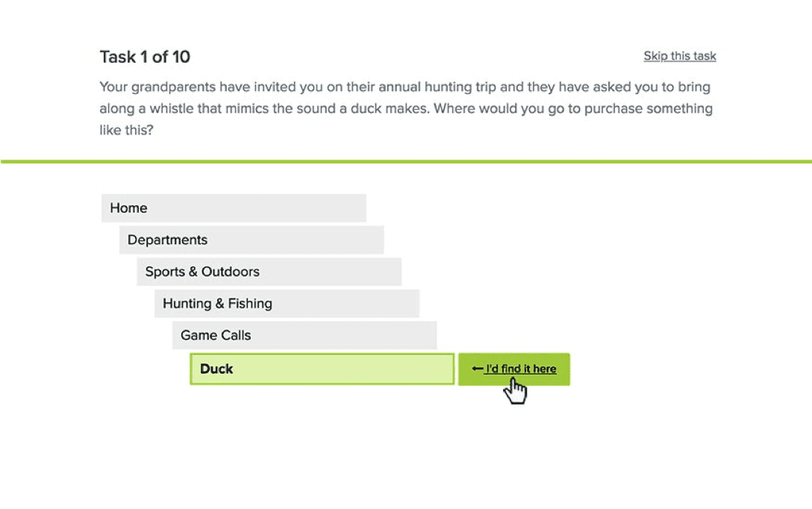This screenshot has height=509, width=812.
Task: Click the Task 1 of 10 heading
Action: (145, 57)
